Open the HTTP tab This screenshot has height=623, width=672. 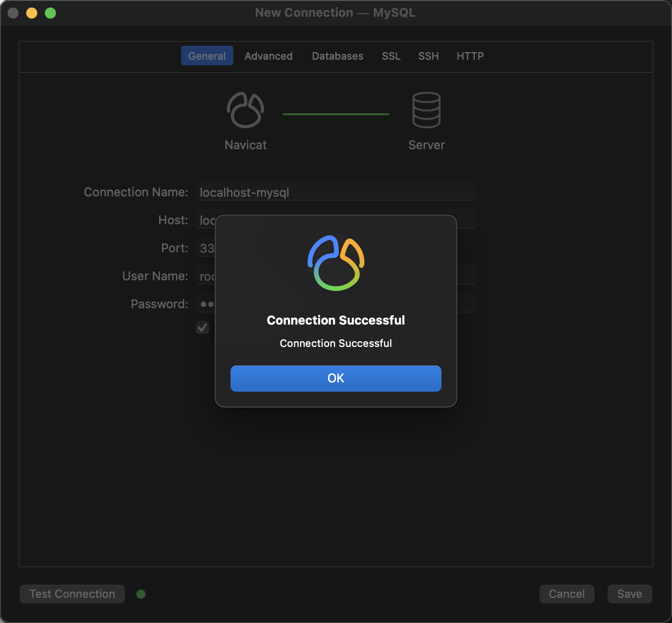(x=470, y=56)
